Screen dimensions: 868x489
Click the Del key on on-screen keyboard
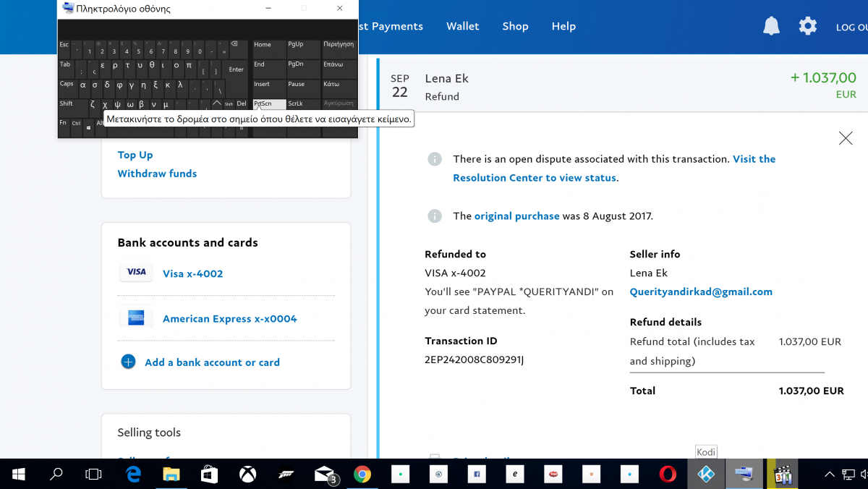[242, 104]
